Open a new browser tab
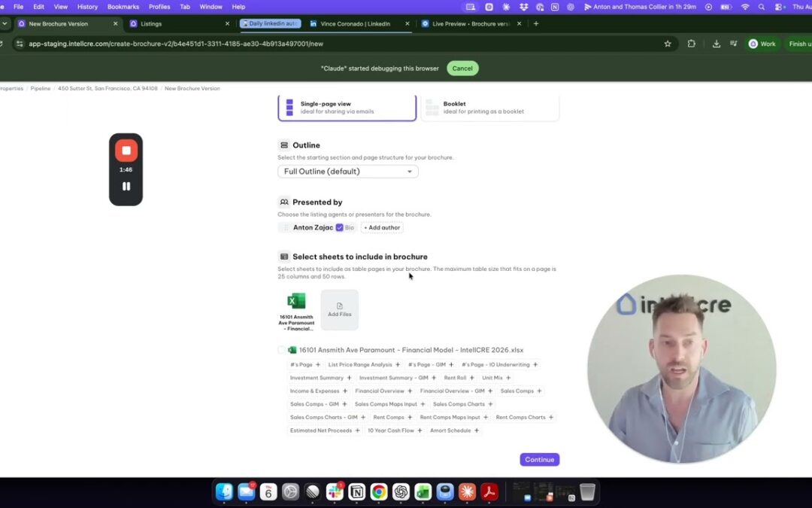 pos(536,24)
